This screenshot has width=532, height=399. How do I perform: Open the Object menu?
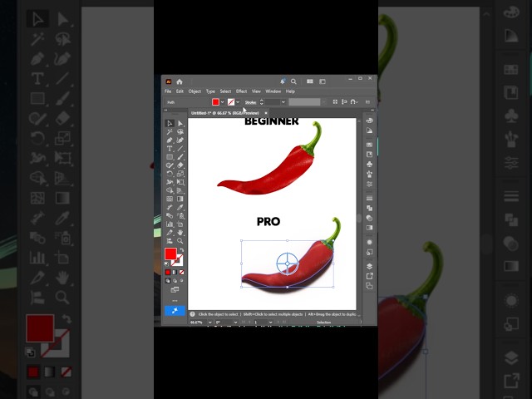click(x=195, y=91)
